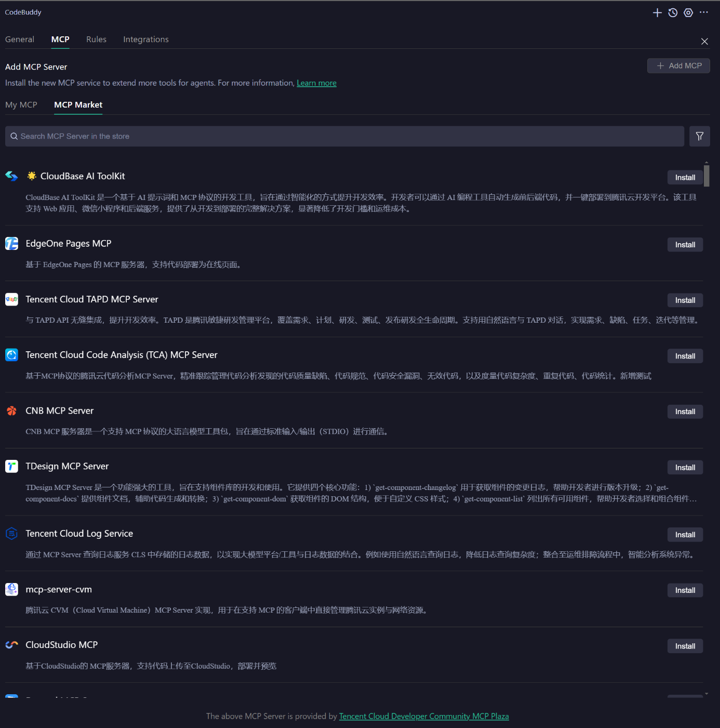Viewport: 720px width, 728px height.
Task: Open the Integrations tab
Action: point(145,39)
